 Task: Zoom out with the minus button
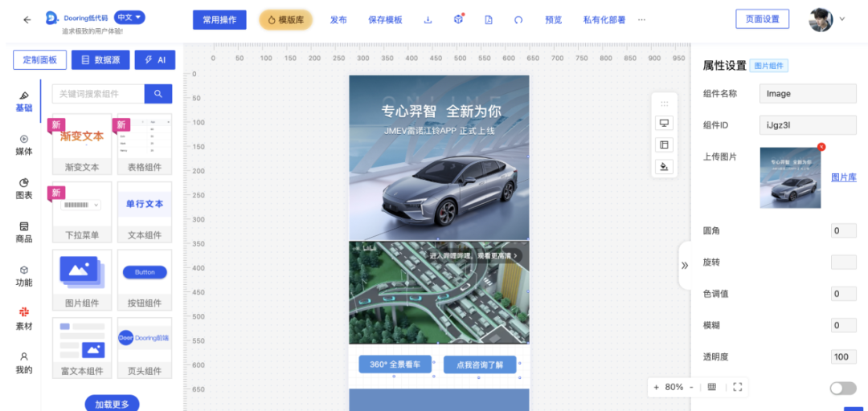[x=691, y=387]
